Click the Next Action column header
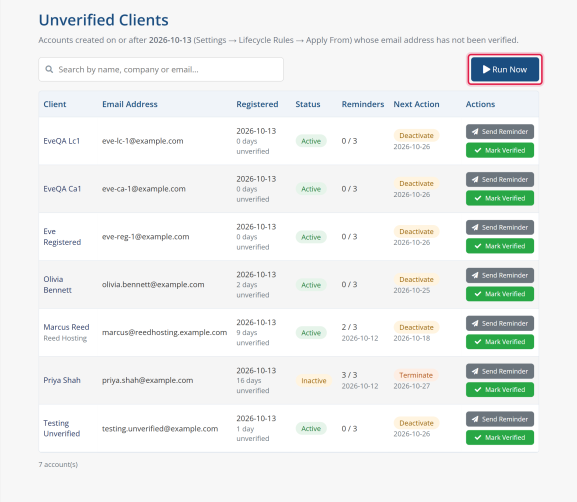Image resolution: width=577 pixels, height=502 pixels. point(416,104)
